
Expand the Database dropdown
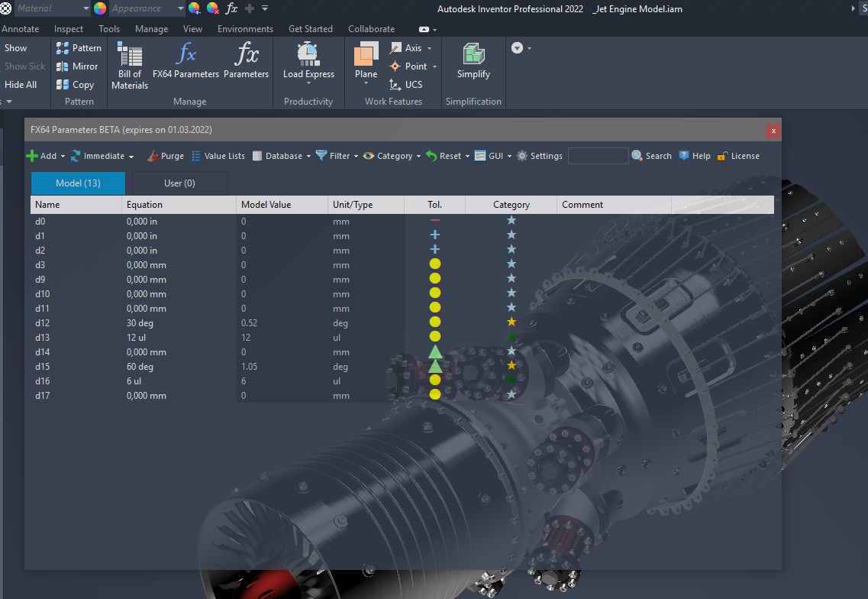[308, 157]
